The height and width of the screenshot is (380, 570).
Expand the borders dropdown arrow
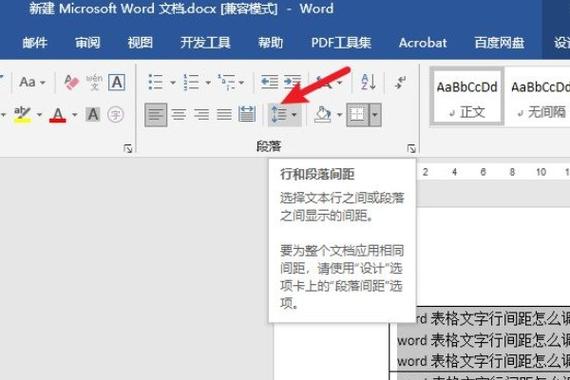coord(375,115)
